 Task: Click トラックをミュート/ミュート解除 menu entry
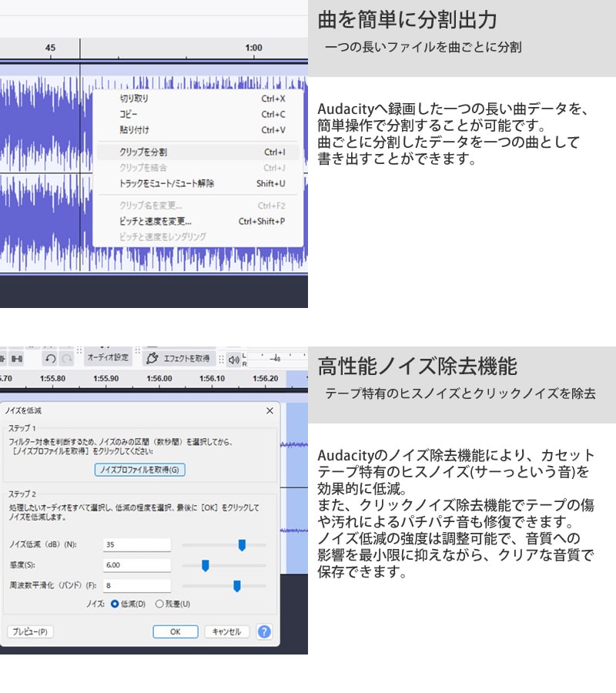[x=167, y=183]
